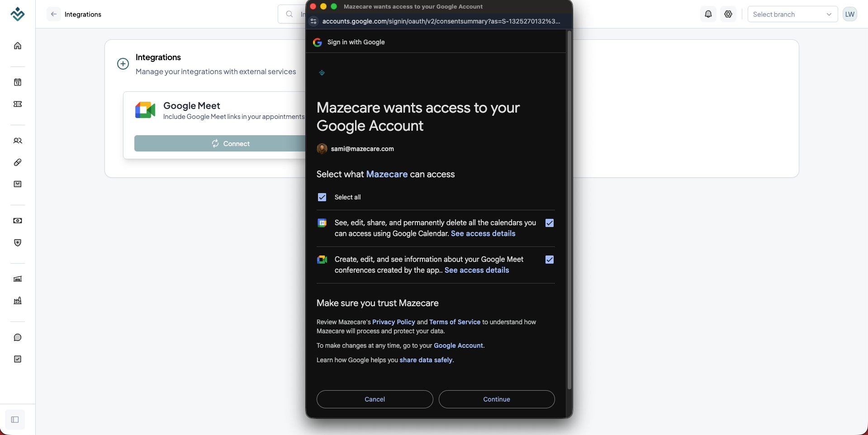This screenshot has width=868, height=435.
Task: Open the calendar icon in sidebar
Action: pyautogui.click(x=18, y=82)
